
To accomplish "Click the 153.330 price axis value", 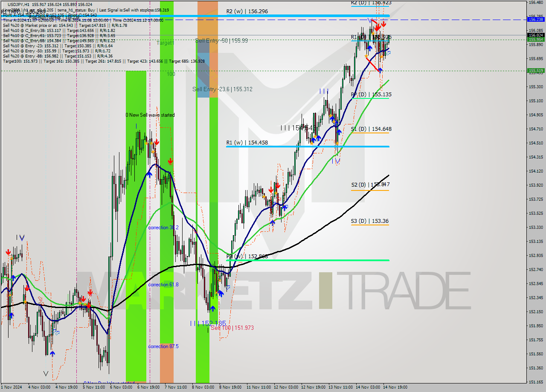I will (536, 228).
